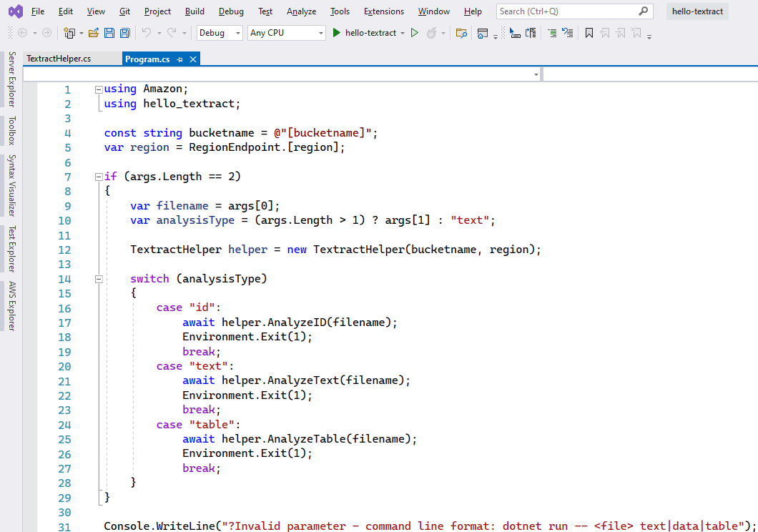The image size is (758, 532).
Task: Click Start Without Debugging outline play icon
Action: [414, 33]
